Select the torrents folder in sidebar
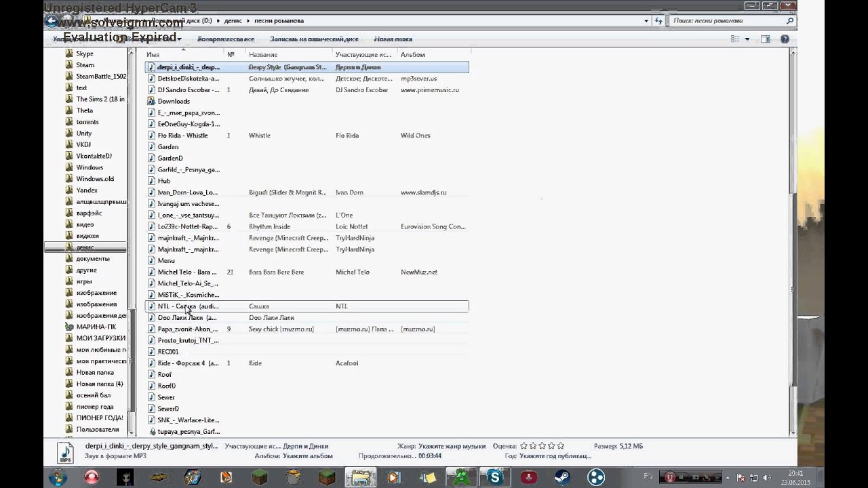 click(87, 122)
